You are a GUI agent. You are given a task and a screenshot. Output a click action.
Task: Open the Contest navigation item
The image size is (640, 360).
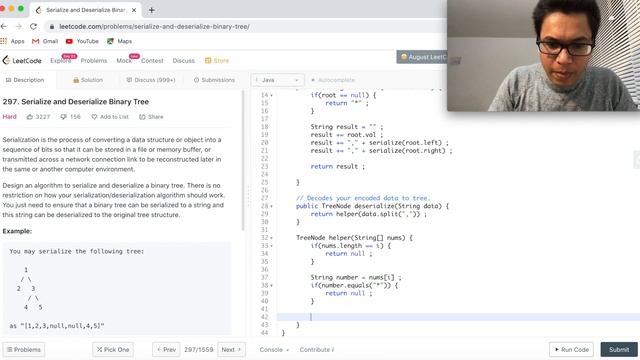[x=152, y=60]
